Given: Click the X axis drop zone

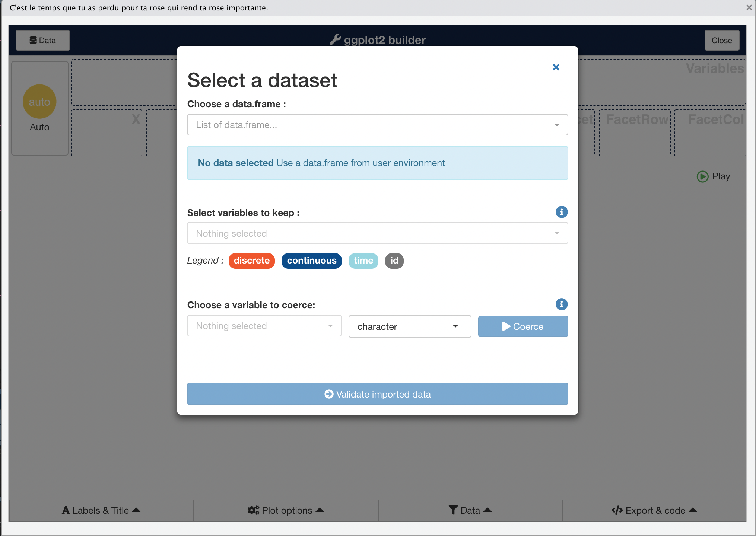Looking at the screenshot, I should (107, 133).
